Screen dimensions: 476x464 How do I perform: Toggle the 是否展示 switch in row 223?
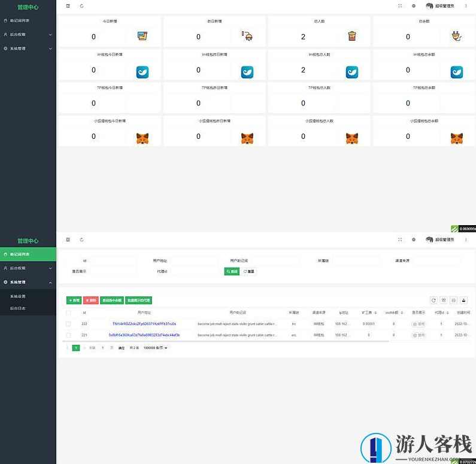coord(419,335)
